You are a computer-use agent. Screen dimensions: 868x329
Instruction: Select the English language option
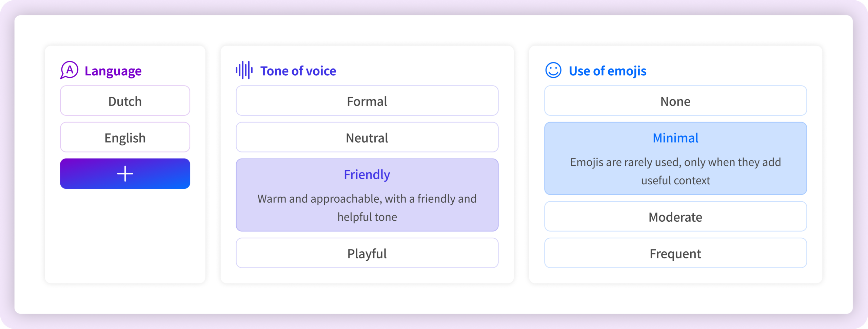tap(125, 138)
